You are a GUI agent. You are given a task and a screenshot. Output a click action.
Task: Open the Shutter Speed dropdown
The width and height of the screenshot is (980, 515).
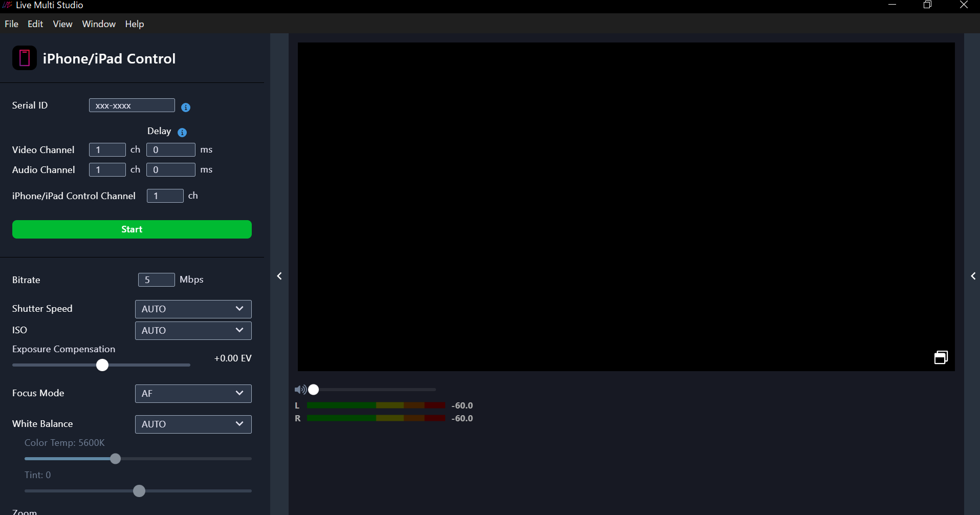(x=193, y=309)
